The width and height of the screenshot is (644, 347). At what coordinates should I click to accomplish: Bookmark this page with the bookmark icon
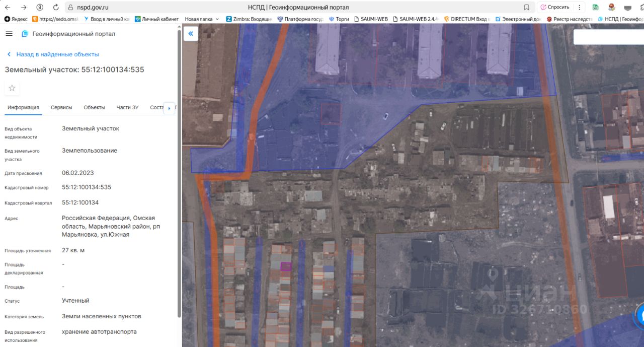(x=526, y=8)
